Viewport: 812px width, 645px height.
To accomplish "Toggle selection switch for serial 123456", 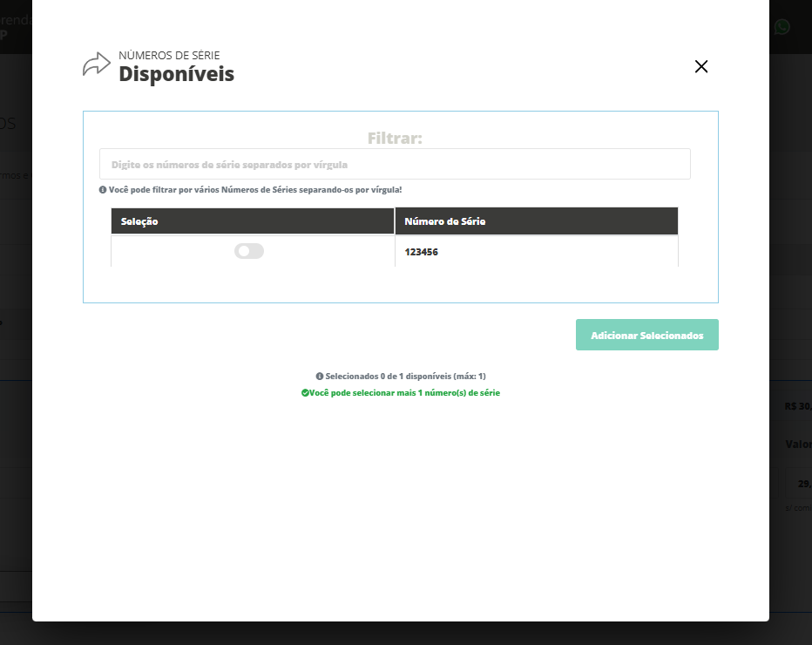I will pos(249,251).
